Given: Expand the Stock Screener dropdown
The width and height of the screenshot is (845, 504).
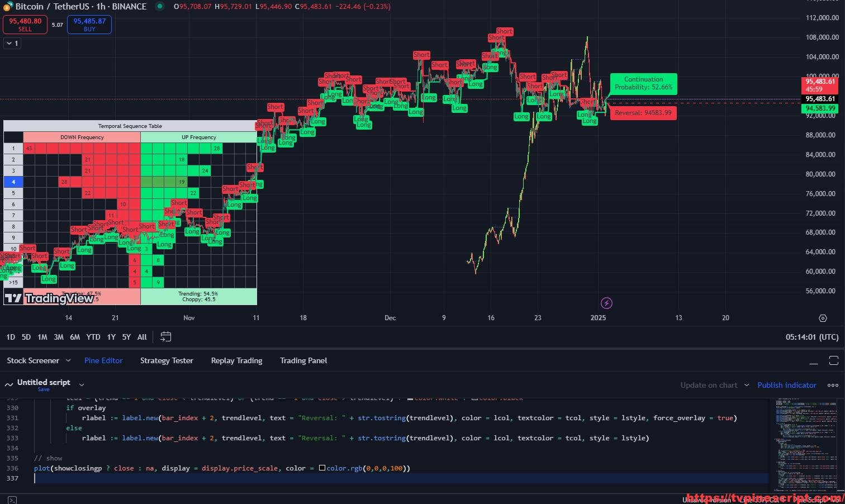Looking at the screenshot, I should click(68, 360).
